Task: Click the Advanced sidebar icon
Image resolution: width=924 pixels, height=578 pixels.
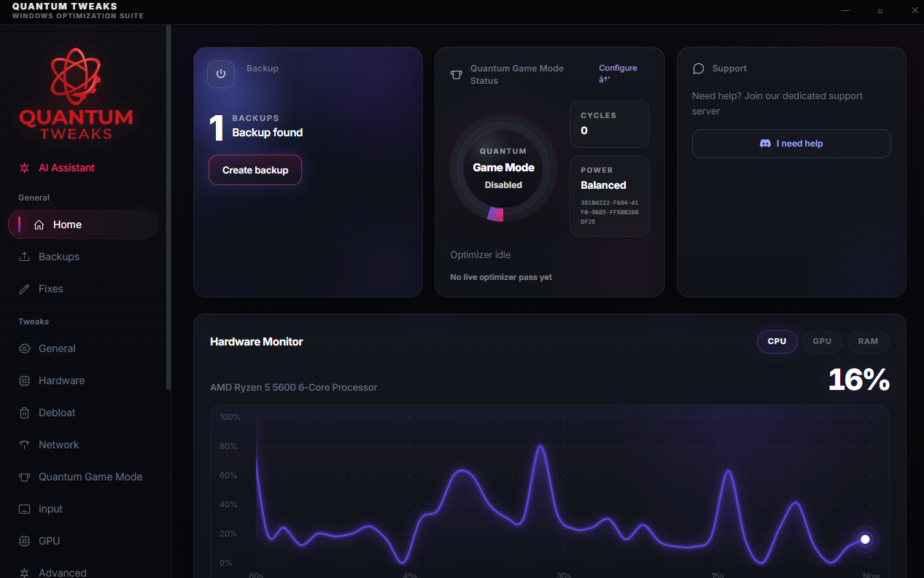Action: 24,573
